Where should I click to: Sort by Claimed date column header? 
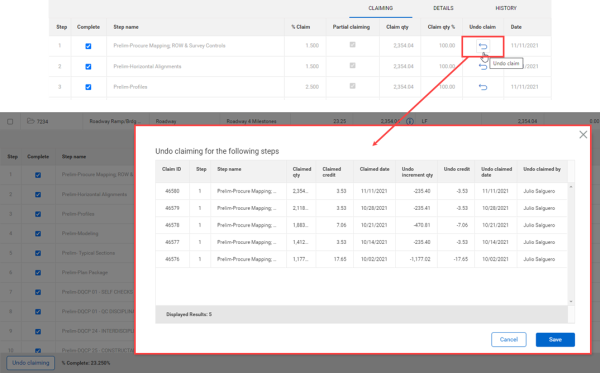(374, 169)
